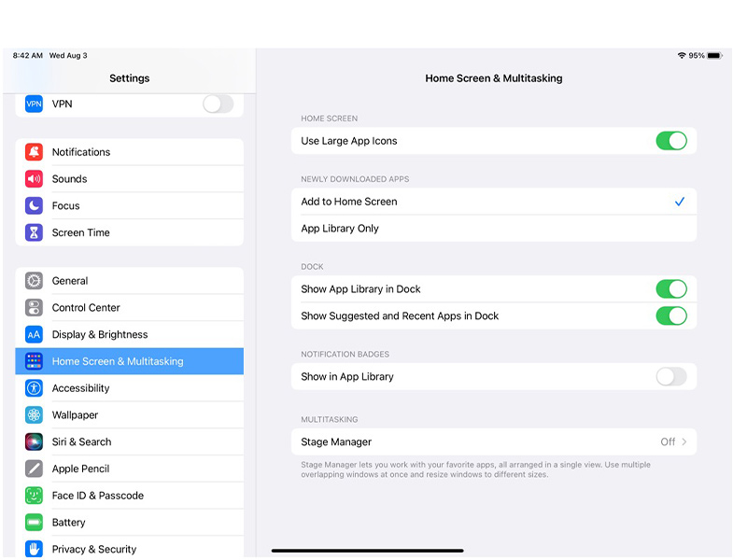This screenshot has width=747, height=560.
Task: Tap the VPN icon in sidebar
Action: (x=34, y=104)
